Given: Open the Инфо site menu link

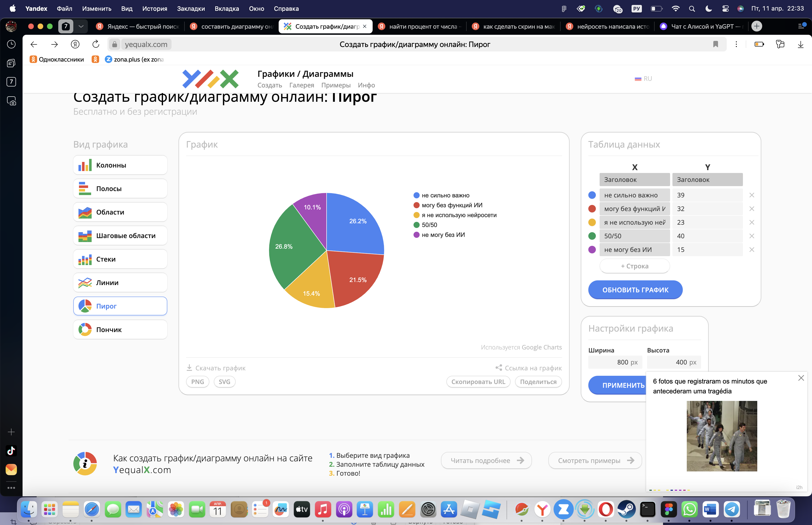Looking at the screenshot, I should [366, 85].
